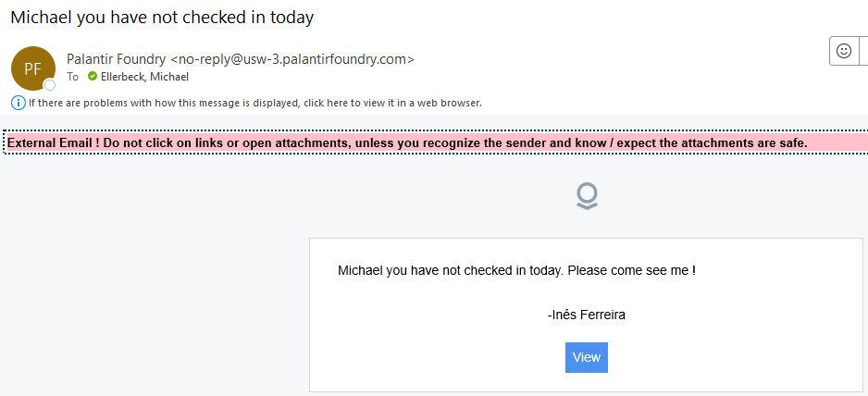Image resolution: width=868 pixels, height=396 pixels.
Task: Click the sender name Palantir Foundry
Action: tap(116, 59)
